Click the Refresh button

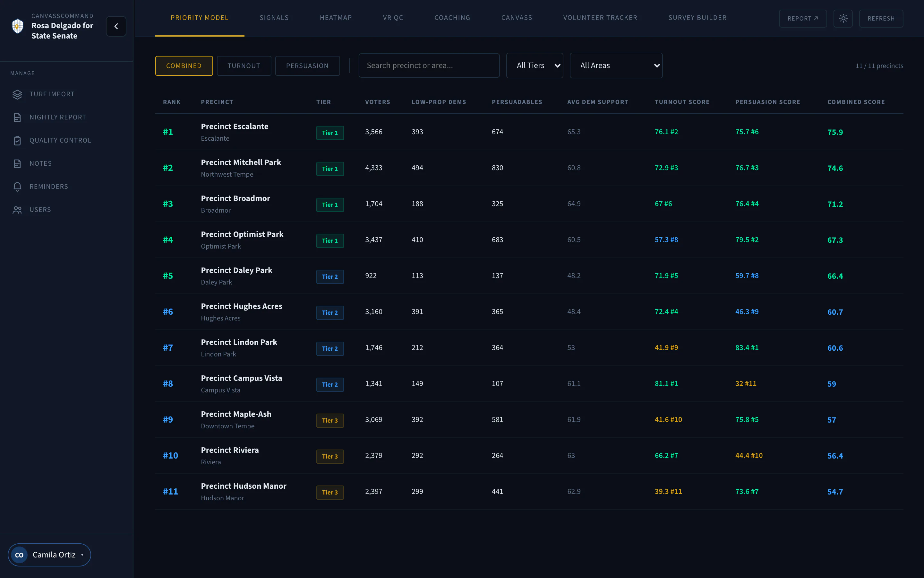881,18
